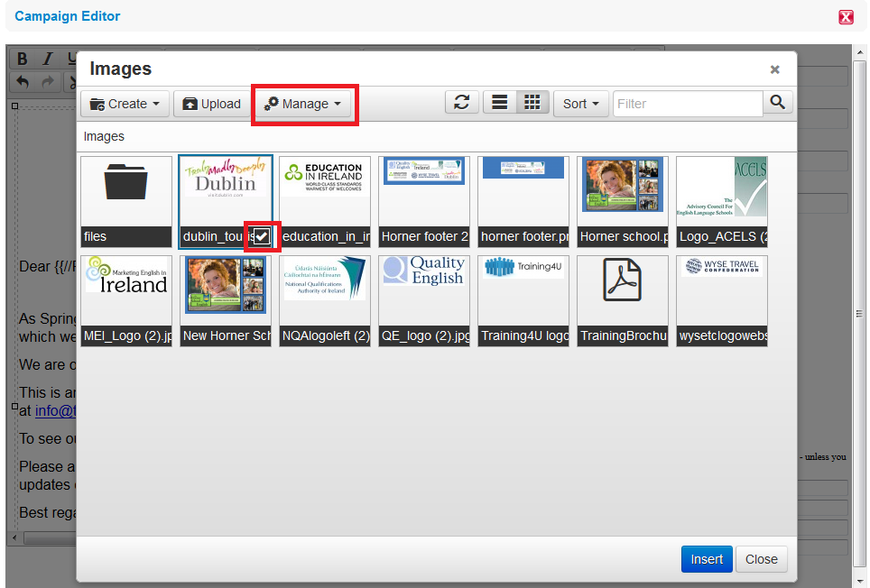Select the MEI_Logo (2).jpg image
This screenshot has width=870, height=588.
(x=126, y=301)
